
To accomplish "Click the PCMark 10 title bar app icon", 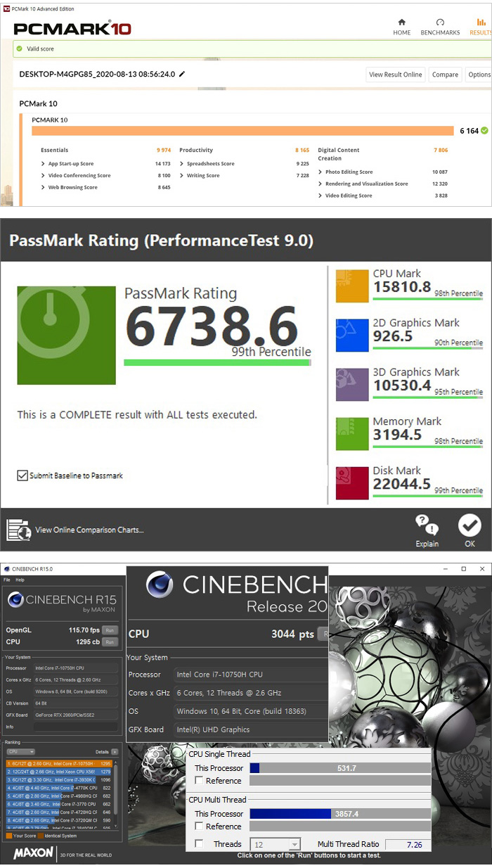I will pyautogui.click(x=5, y=9).
